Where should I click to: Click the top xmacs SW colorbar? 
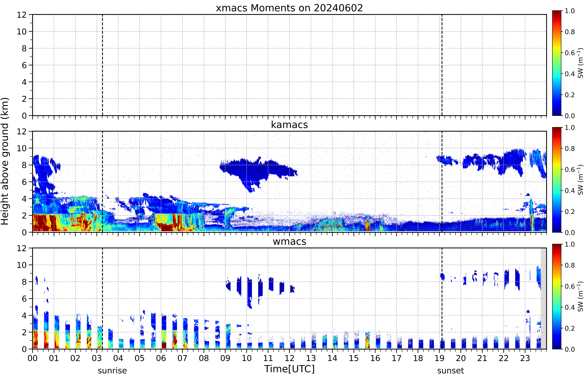tap(557, 63)
